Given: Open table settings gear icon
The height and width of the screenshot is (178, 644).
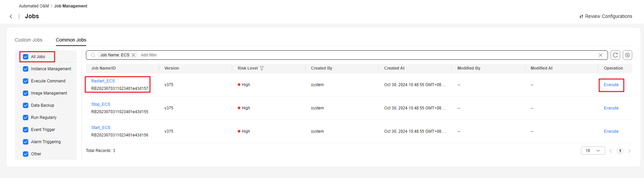Looking at the screenshot, I should (627, 55).
